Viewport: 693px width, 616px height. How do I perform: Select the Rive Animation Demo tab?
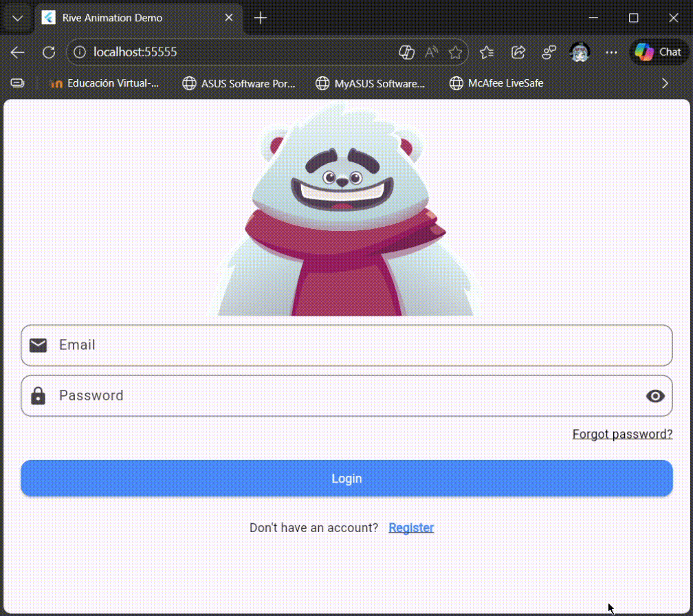138,18
